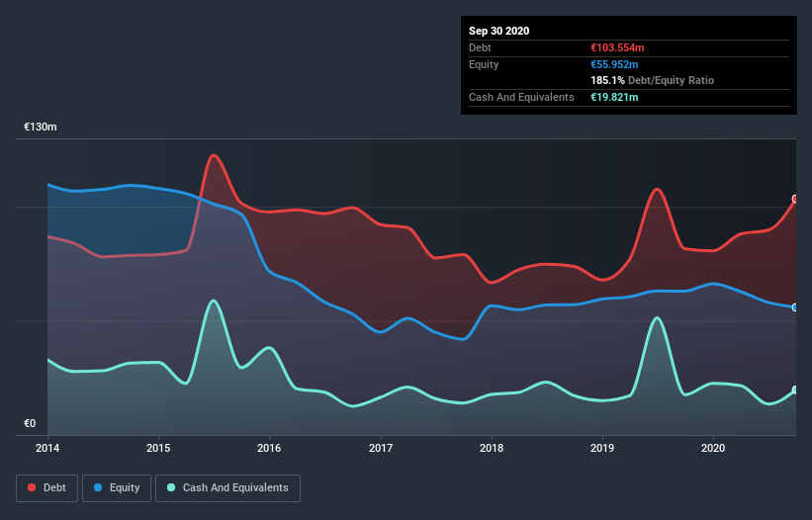Select the Debt endpoint marker on chart

795,199
